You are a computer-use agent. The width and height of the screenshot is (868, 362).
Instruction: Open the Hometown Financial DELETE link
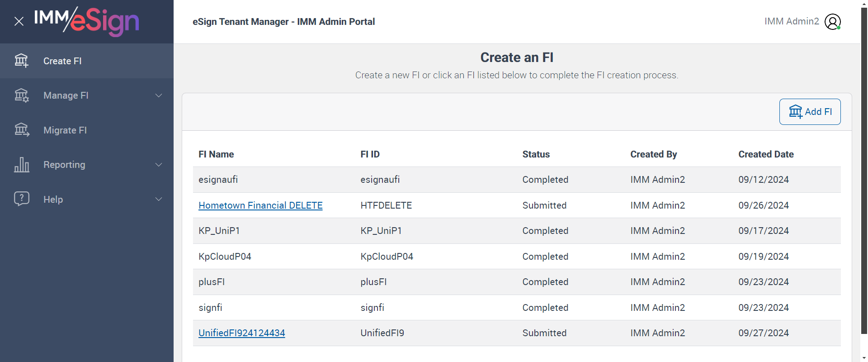(x=260, y=205)
